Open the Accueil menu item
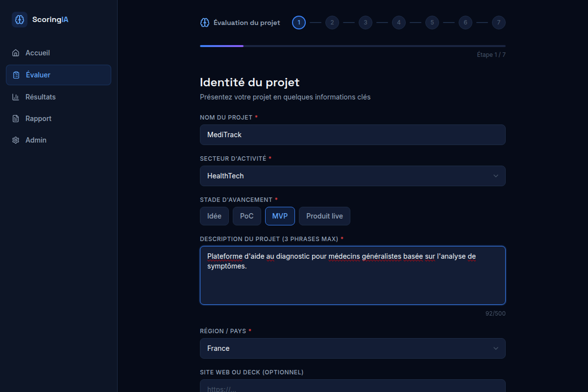The image size is (588, 392). click(x=59, y=53)
